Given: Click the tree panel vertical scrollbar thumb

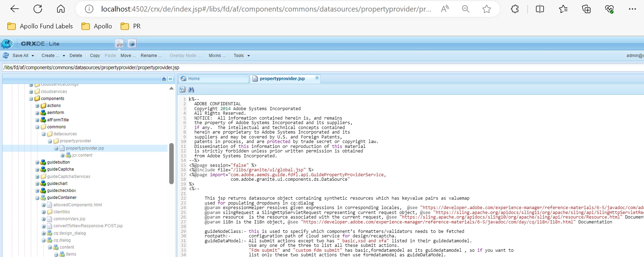Looking at the screenshot, I should 171,164.
